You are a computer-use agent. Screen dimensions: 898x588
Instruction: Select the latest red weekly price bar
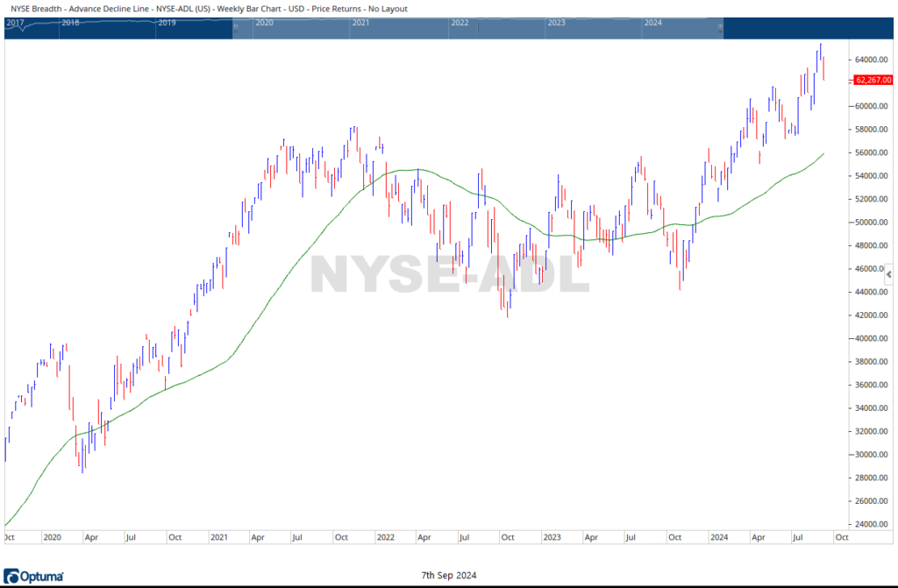pos(823,68)
